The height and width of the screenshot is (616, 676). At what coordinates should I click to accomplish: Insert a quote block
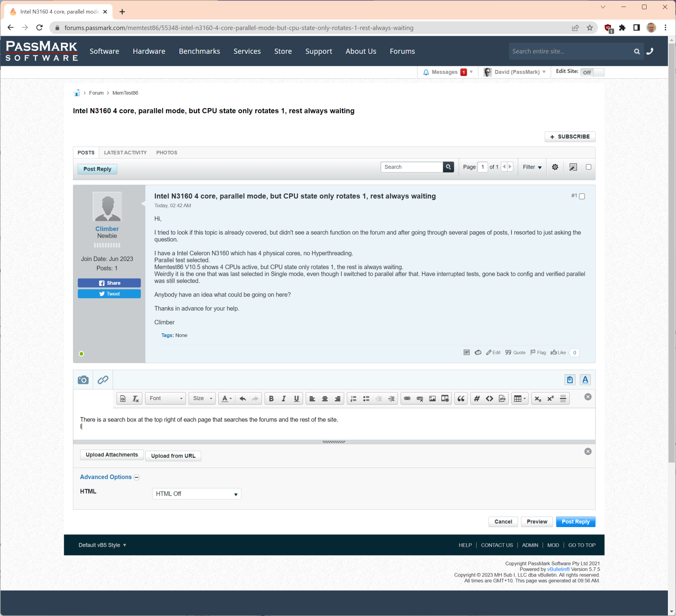461,399
